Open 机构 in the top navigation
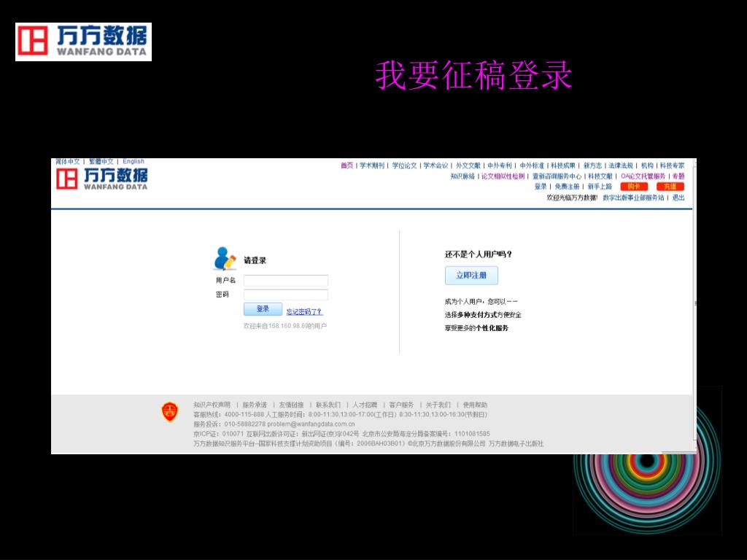The width and height of the screenshot is (747, 560). click(x=647, y=166)
